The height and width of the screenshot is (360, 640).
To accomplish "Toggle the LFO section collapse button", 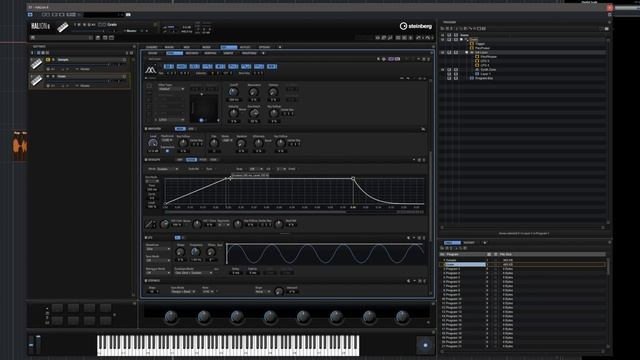I will click(146, 238).
